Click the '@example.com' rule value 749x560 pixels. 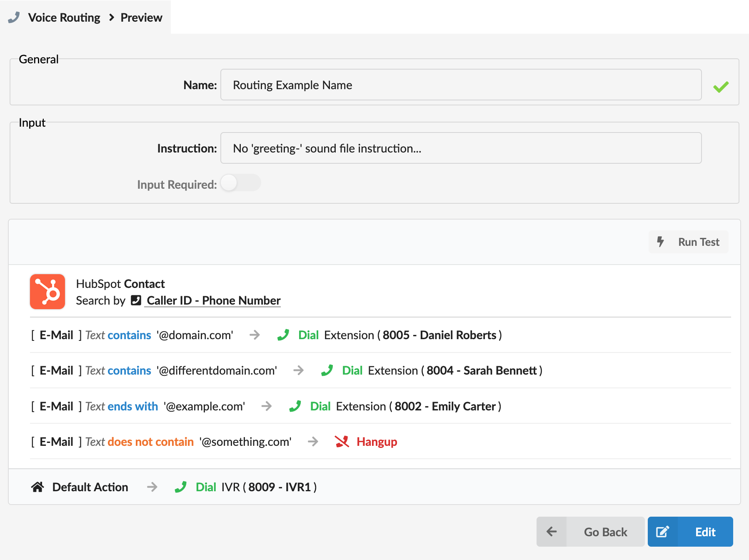[204, 406]
